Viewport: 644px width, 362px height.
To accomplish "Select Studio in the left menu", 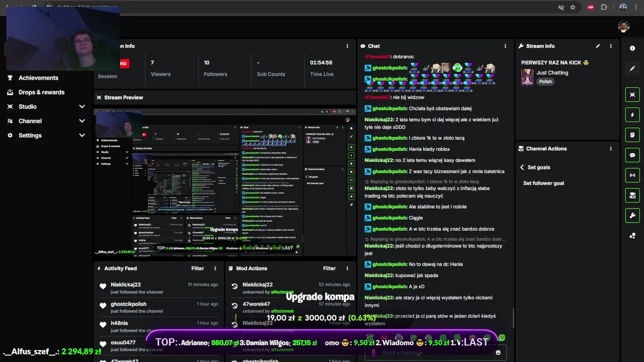I will click(x=28, y=107).
